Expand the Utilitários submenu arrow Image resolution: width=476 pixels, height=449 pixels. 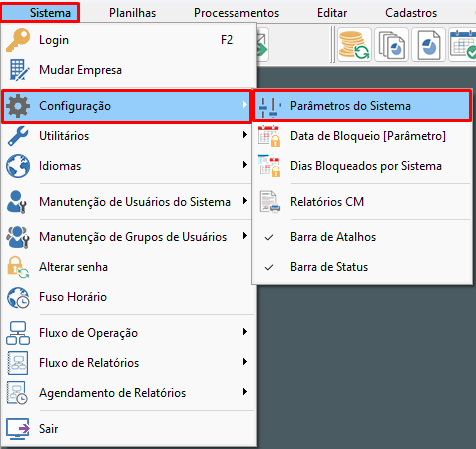click(x=245, y=135)
